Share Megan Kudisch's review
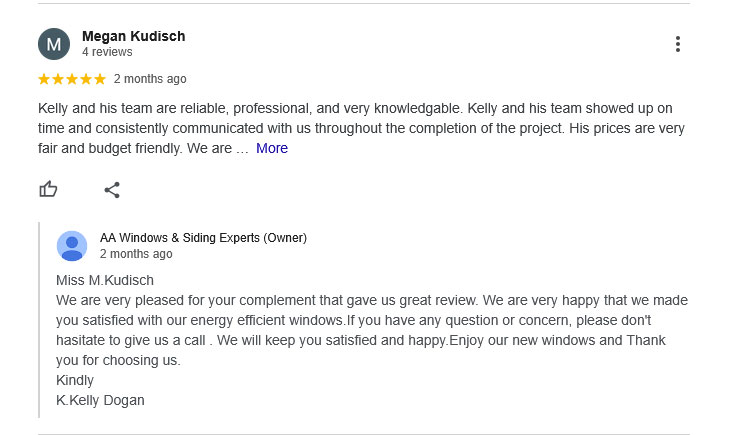Viewport: 734px width, 435px height. 112,189
